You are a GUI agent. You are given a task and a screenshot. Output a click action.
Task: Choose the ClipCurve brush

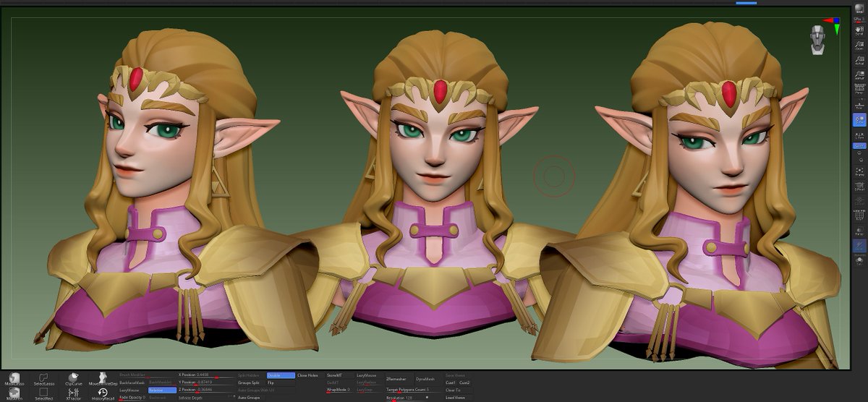click(73, 379)
